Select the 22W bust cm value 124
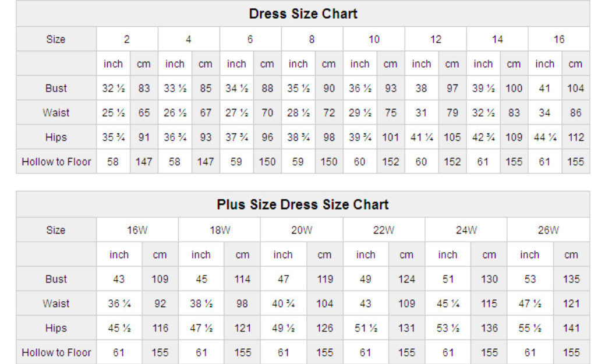This screenshot has width=605, height=364. point(406,279)
